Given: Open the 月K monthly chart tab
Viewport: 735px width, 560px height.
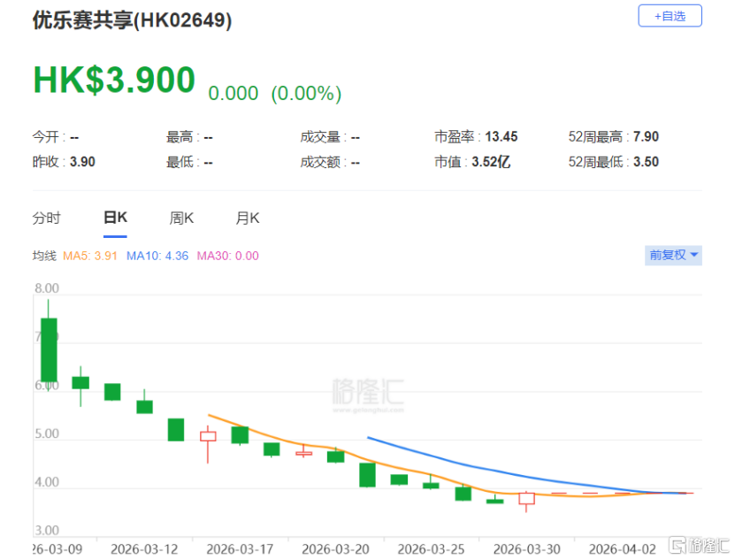Looking at the screenshot, I should (248, 219).
